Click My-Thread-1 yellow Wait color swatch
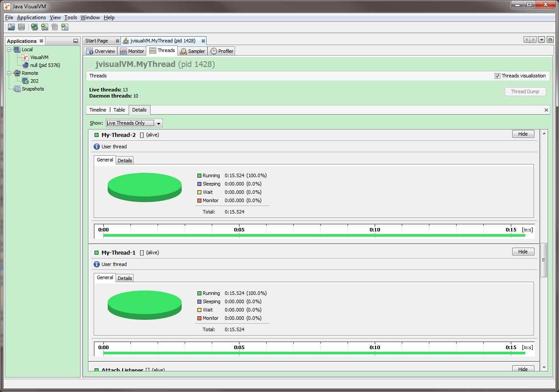Viewport: 559px width, 392px height. pyautogui.click(x=199, y=310)
